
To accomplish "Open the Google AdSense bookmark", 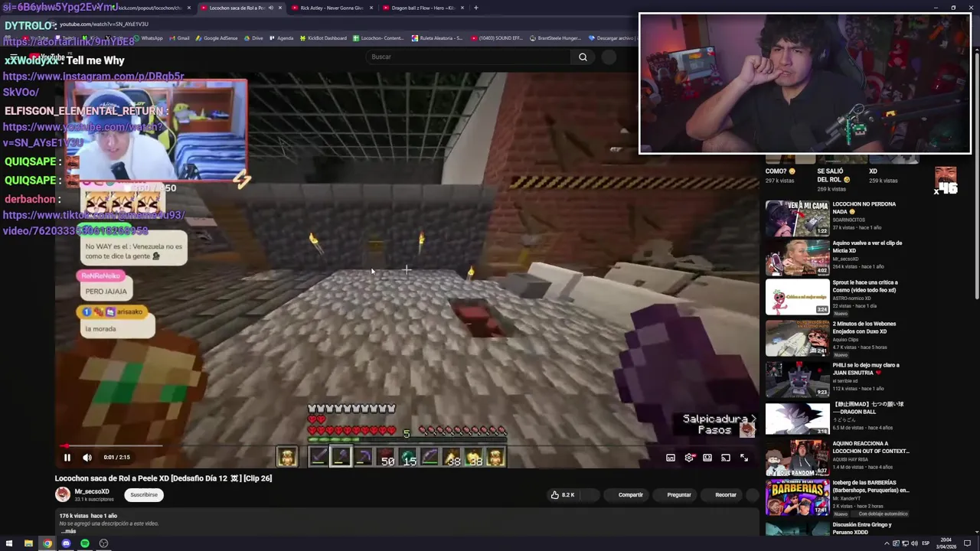I will tap(217, 37).
